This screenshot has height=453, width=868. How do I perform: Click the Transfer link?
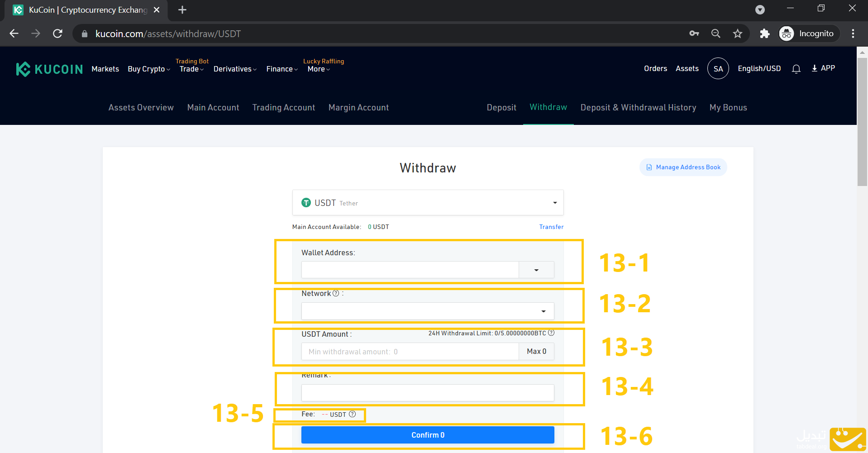[x=551, y=227]
